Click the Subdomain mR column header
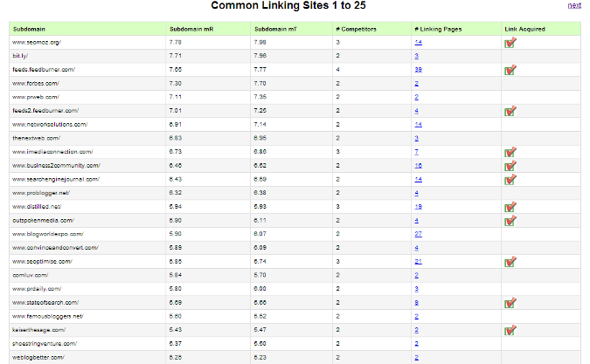 pos(189,29)
